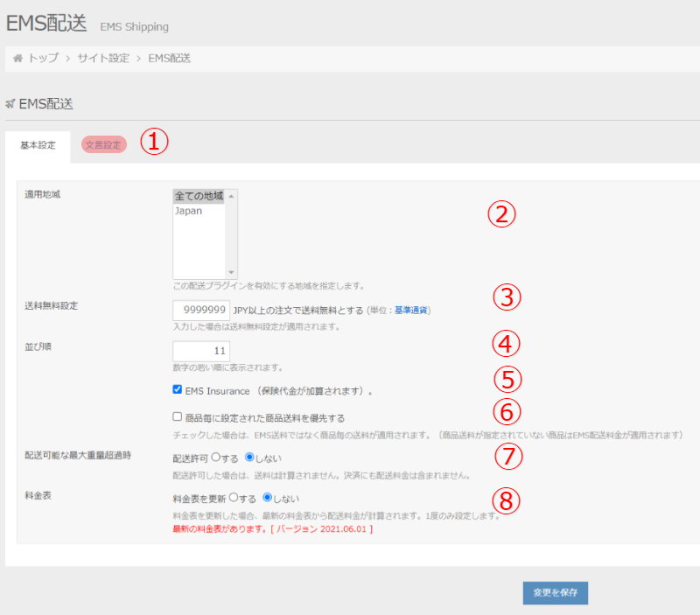700x615 pixels.
Task: Click the region list scroll-up arrow
Action: [232, 197]
